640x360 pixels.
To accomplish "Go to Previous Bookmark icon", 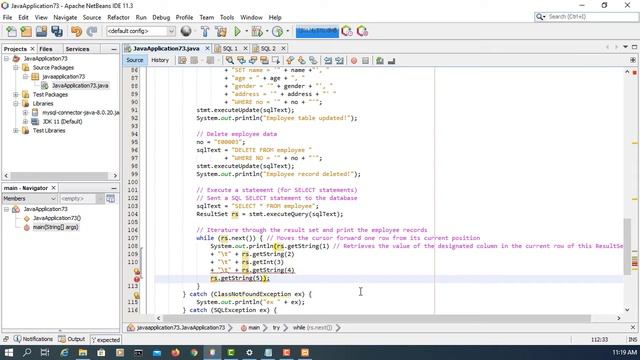I will coord(290,60).
